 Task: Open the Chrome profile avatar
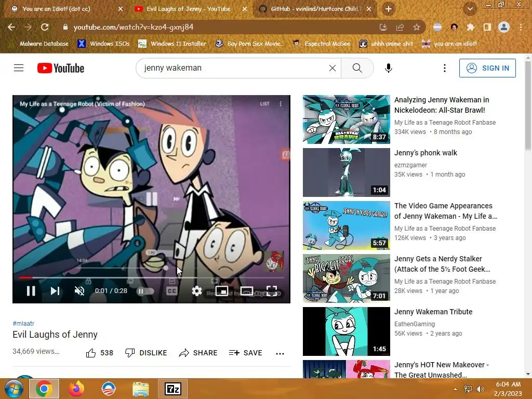(x=504, y=27)
